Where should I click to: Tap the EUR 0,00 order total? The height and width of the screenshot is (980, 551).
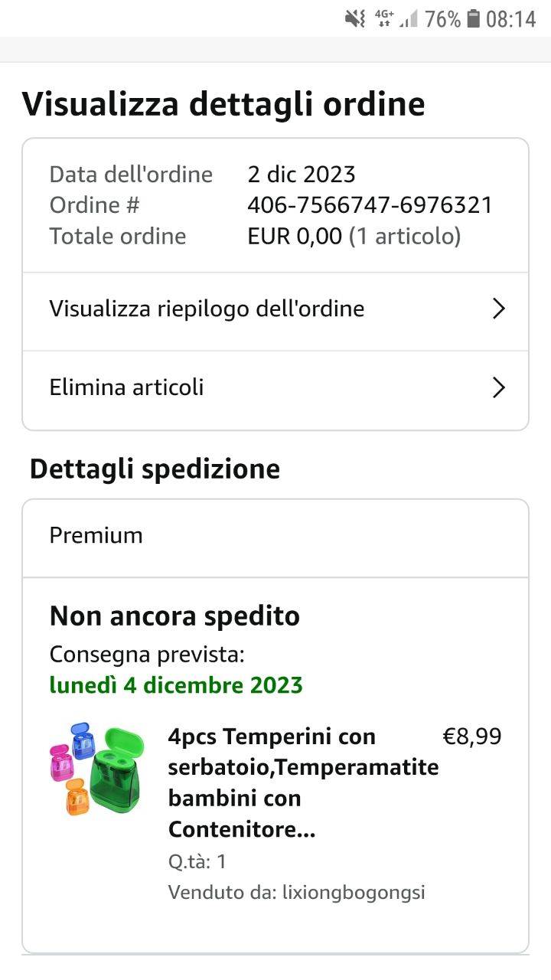295,236
